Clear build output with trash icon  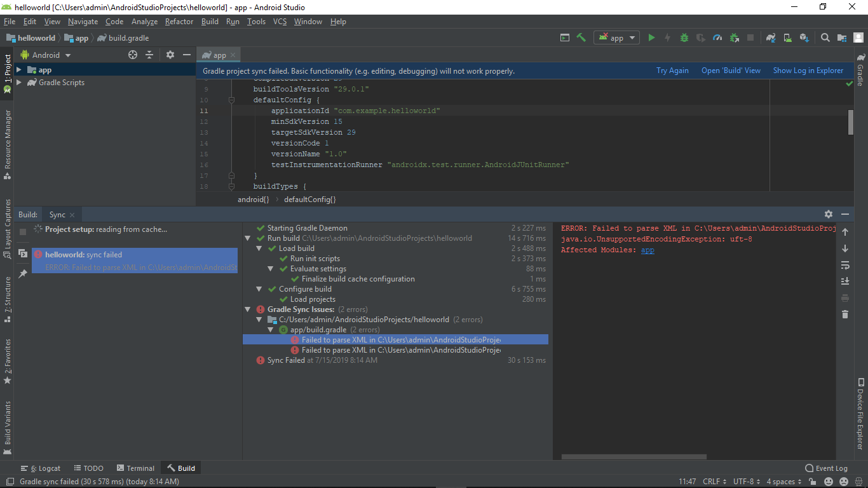click(845, 314)
